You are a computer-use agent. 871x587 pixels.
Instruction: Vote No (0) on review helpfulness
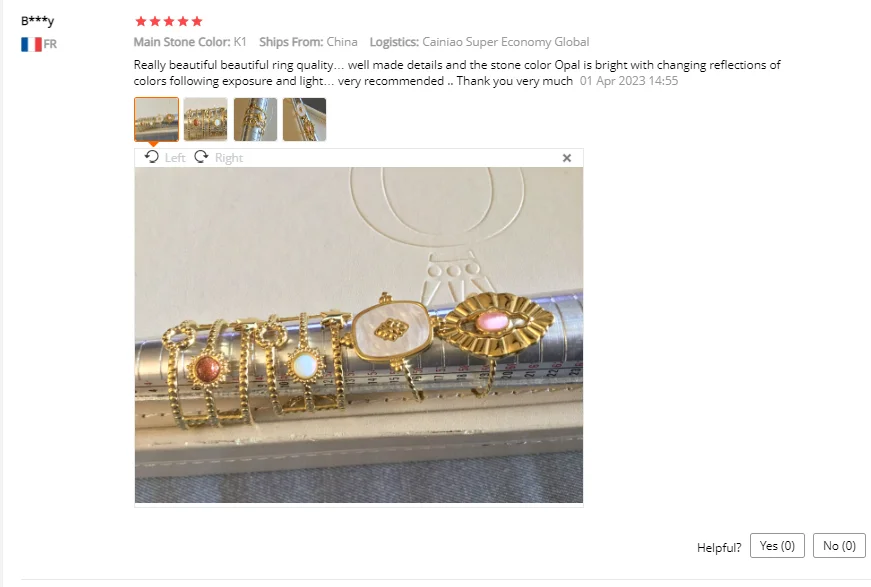[x=839, y=546]
